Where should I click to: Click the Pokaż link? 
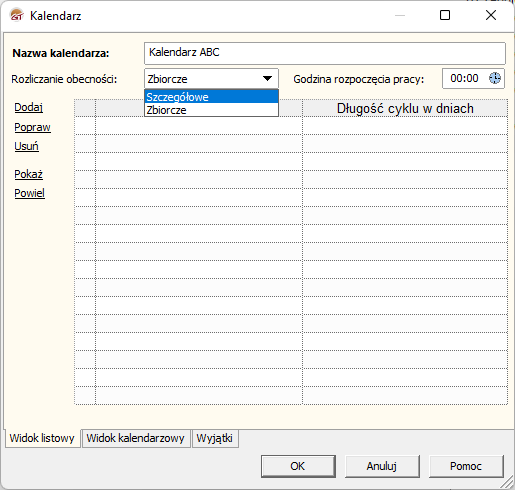(x=28, y=174)
